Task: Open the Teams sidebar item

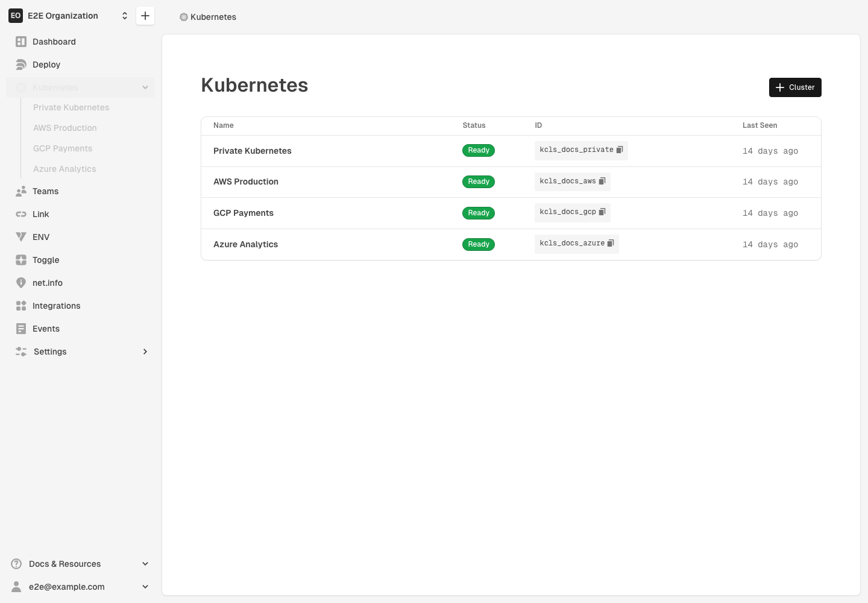Action: pos(80,191)
